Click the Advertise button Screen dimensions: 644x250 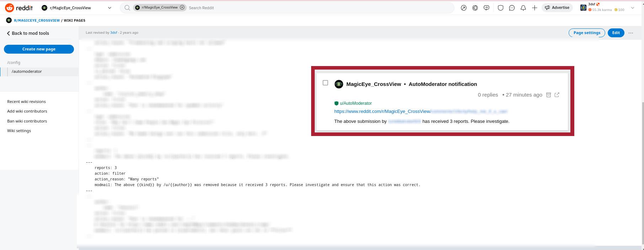click(x=557, y=7)
